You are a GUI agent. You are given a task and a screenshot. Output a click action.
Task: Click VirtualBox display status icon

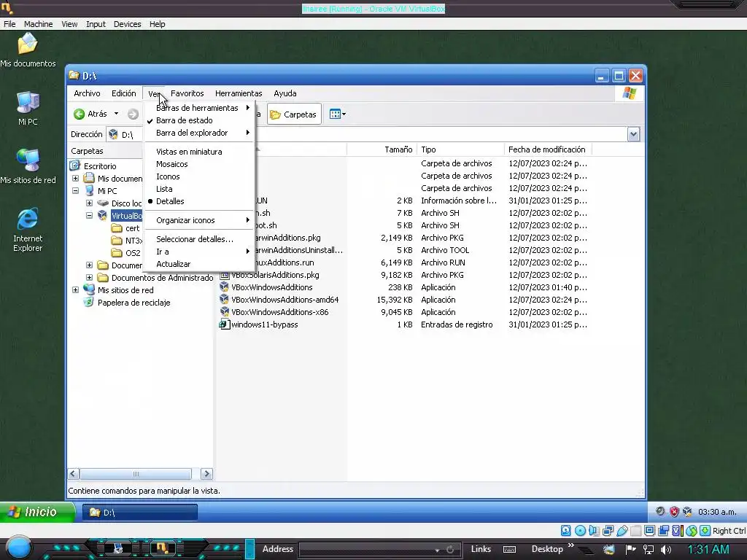[649, 531]
